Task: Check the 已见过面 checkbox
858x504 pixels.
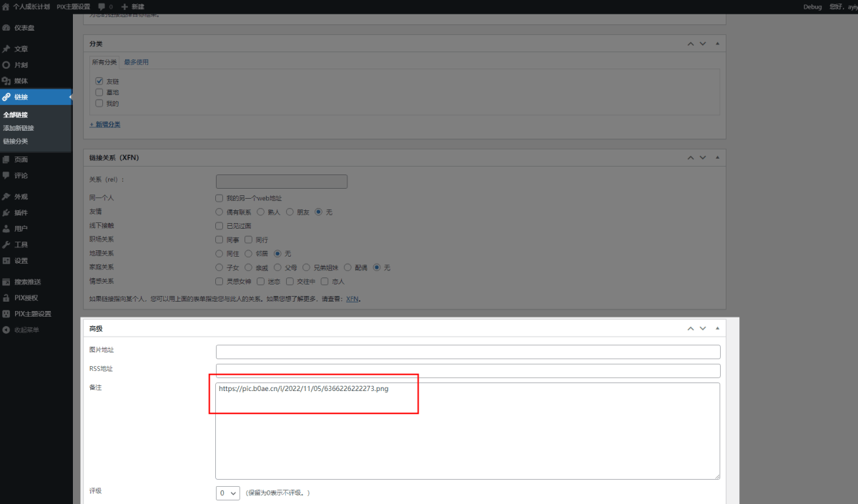Action: pos(220,225)
